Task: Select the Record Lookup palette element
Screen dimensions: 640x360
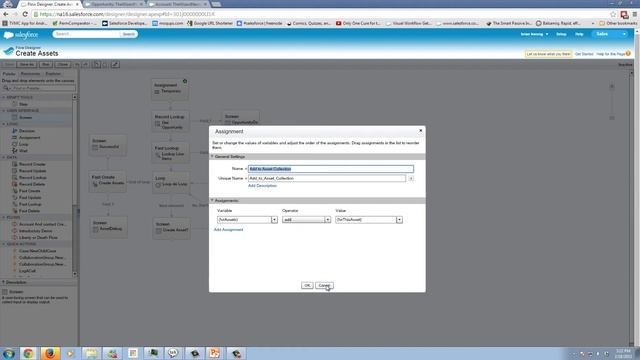Action: click(x=32, y=178)
